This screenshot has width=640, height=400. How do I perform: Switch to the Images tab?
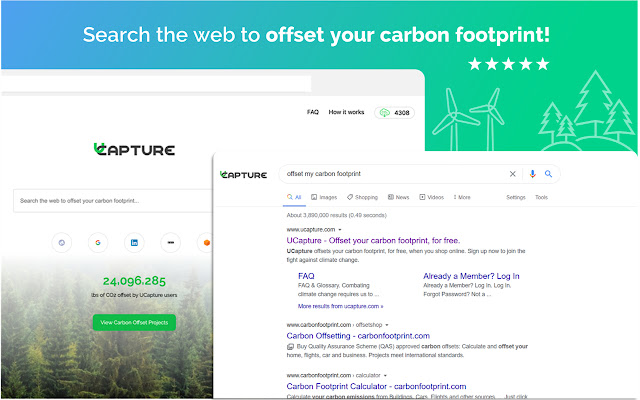[x=324, y=198]
